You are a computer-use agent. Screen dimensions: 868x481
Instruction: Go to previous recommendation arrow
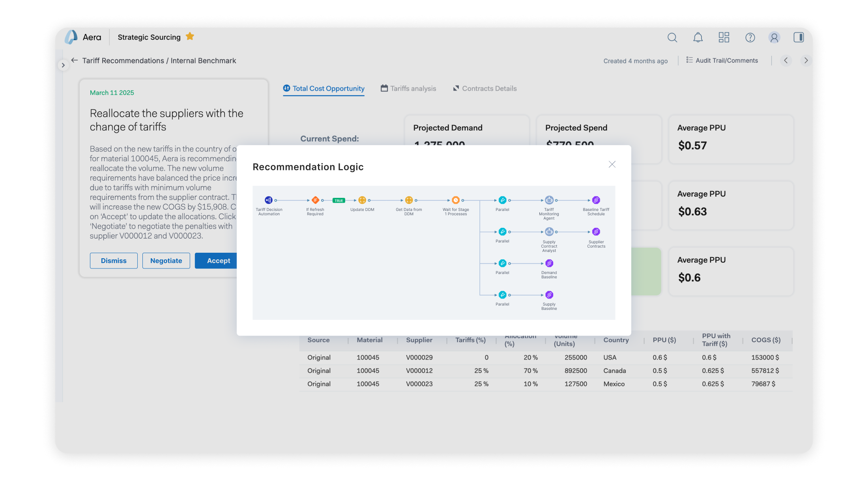click(786, 60)
